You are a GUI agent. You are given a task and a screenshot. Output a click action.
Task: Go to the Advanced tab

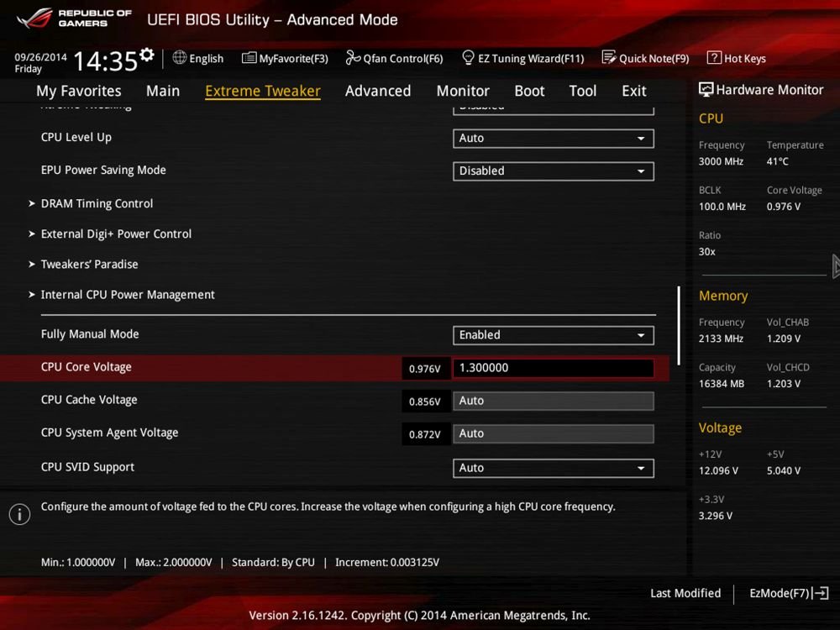(x=378, y=91)
